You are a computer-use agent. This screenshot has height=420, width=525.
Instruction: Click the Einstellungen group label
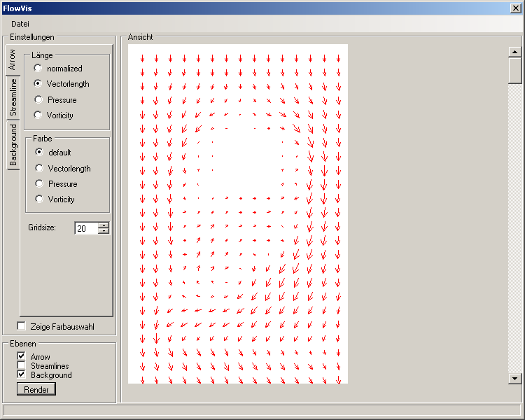pyautogui.click(x=31, y=37)
